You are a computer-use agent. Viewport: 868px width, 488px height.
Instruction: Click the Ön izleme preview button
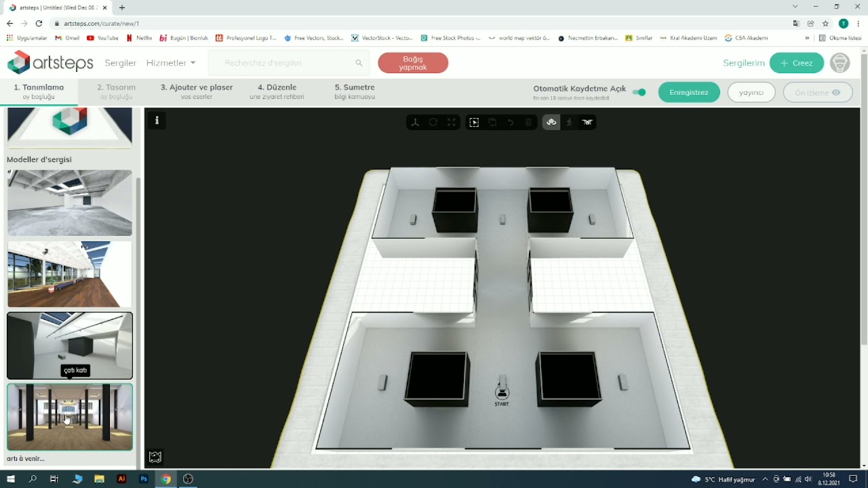click(x=818, y=92)
